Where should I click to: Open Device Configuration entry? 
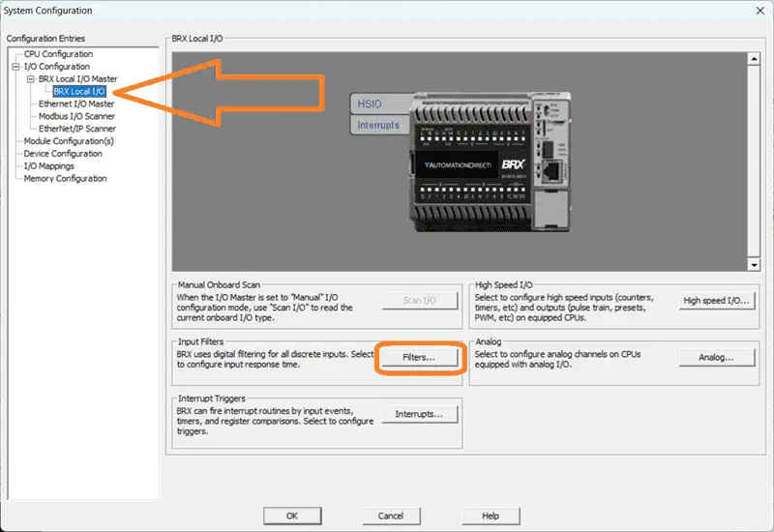pyautogui.click(x=63, y=154)
